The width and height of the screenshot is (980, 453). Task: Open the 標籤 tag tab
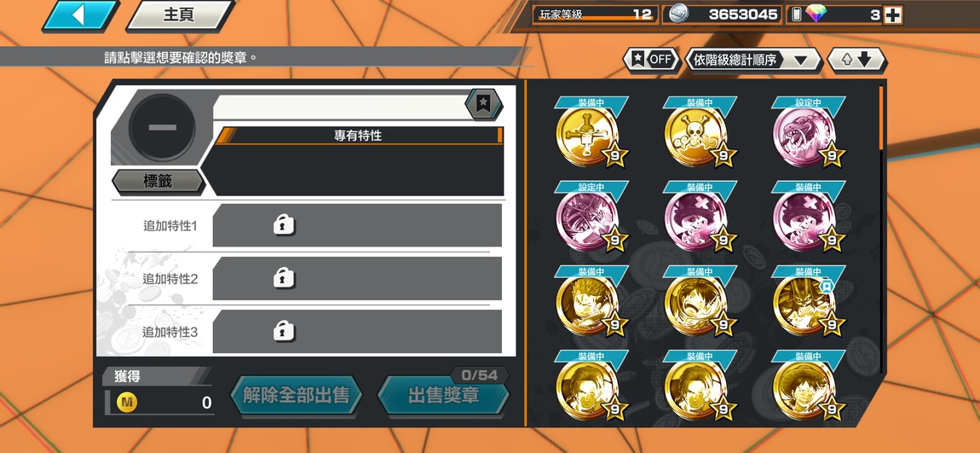coord(158,182)
